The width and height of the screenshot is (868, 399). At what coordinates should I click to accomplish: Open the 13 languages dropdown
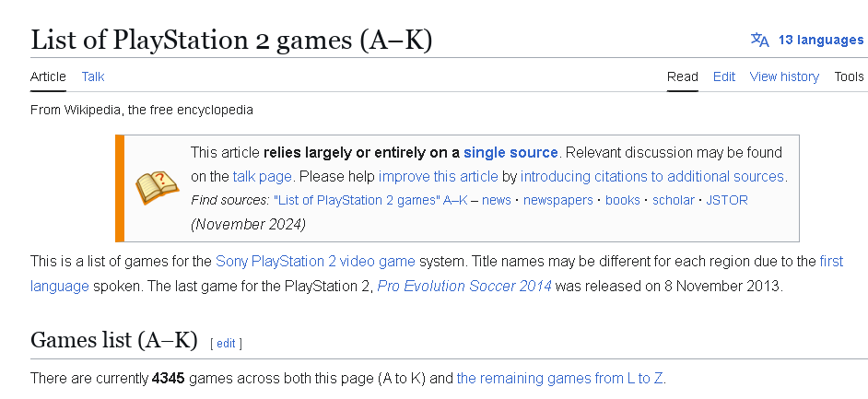pos(820,40)
